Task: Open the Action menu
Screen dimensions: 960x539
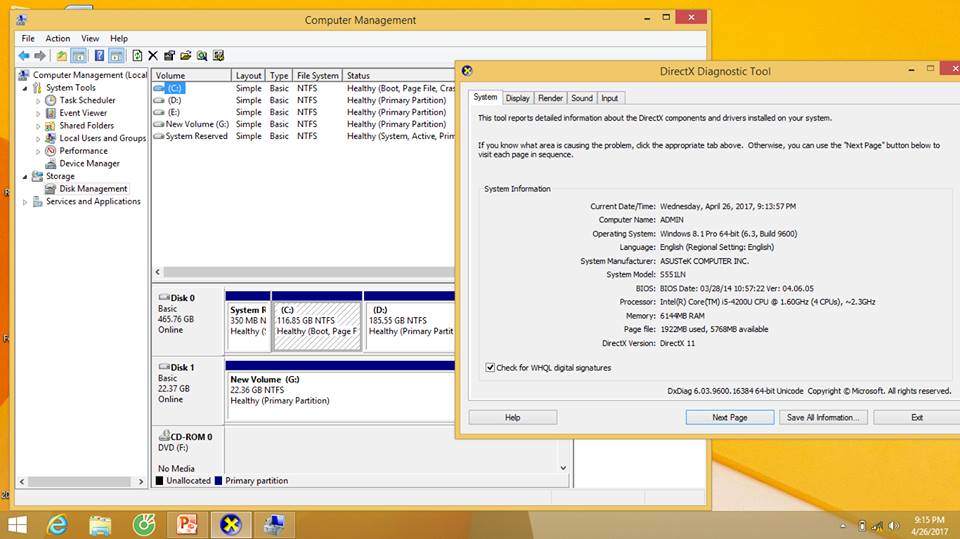Action: (x=58, y=38)
